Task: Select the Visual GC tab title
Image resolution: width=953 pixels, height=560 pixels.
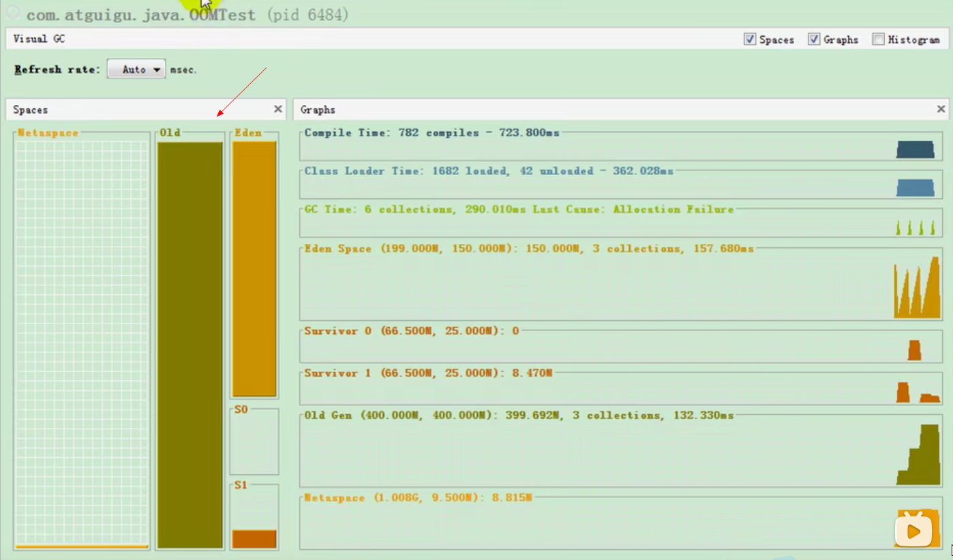Action: (x=40, y=39)
